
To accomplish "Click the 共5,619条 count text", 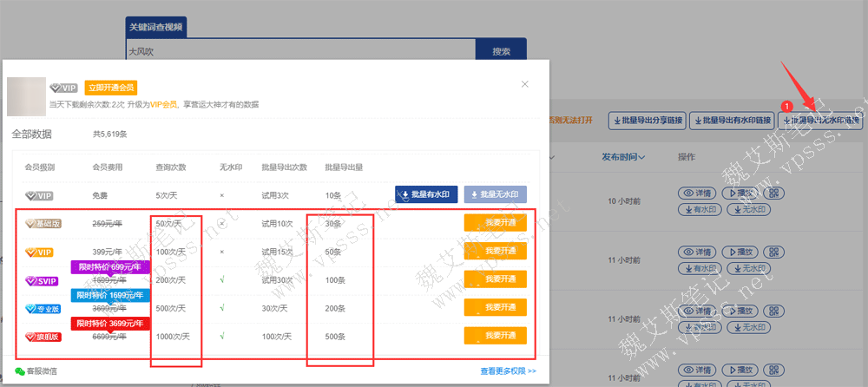I will click(109, 134).
